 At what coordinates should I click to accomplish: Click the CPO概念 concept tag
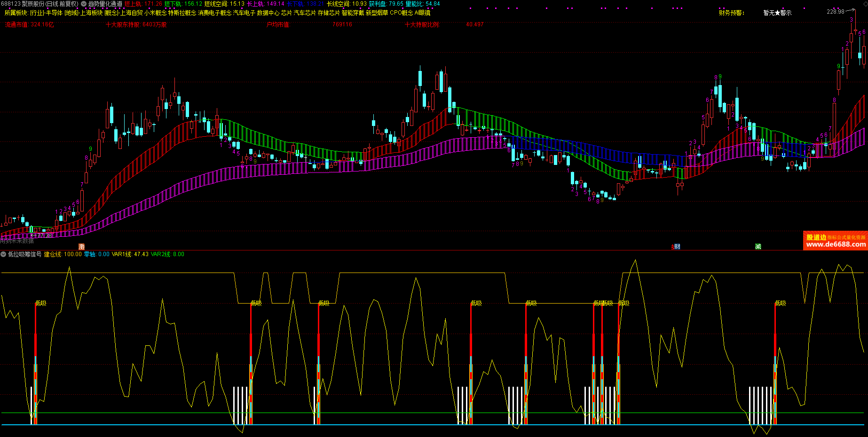coord(402,13)
